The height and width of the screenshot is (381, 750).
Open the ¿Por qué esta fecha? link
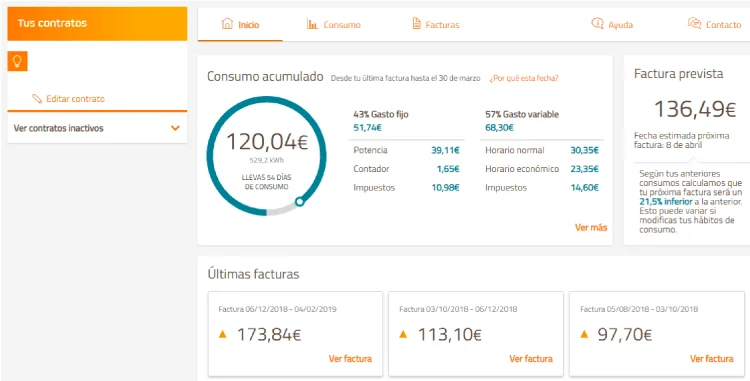[524, 78]
